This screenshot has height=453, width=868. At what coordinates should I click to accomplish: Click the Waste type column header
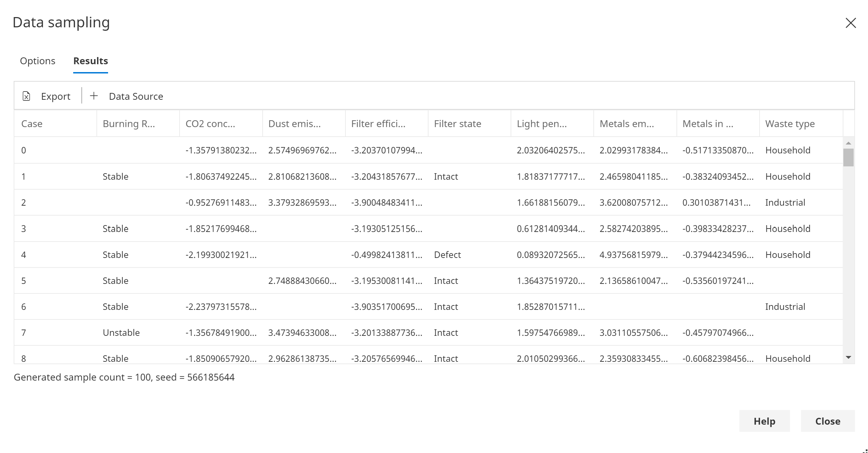point(789,124)
